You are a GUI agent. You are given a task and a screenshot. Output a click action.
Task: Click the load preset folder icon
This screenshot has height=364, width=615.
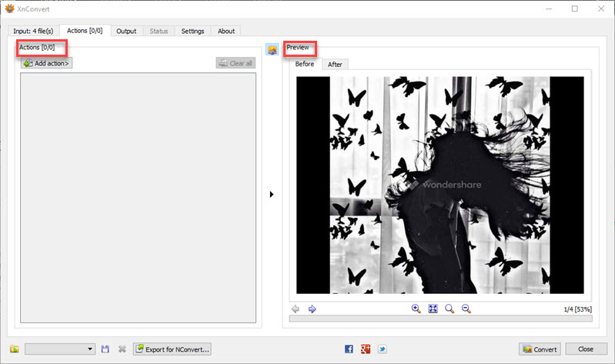point(15,349)
